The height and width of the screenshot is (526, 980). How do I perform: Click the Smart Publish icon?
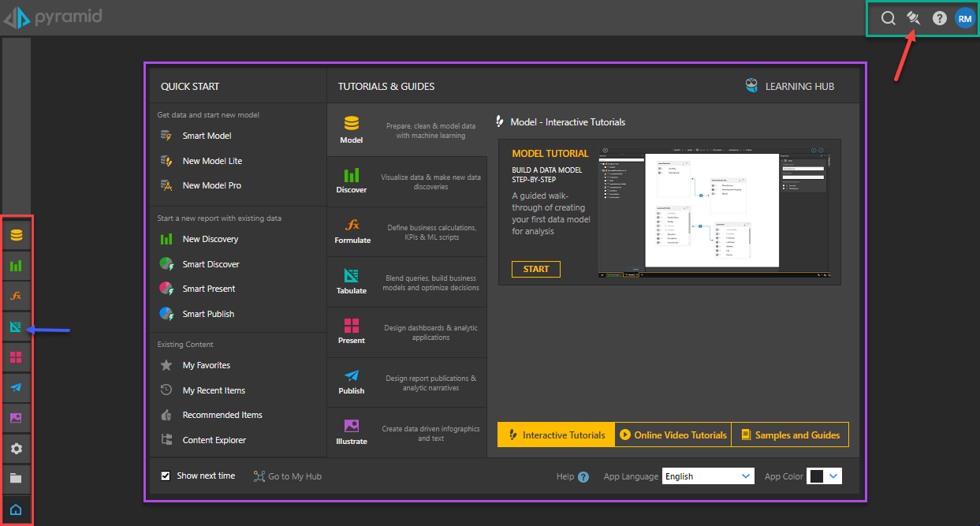pos(166,314)
